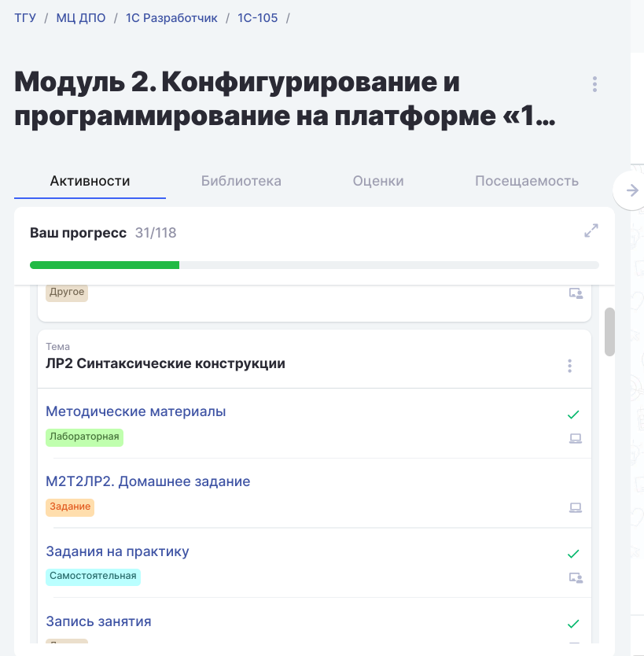Open the Оценки tab
The height and width of the screenshot is (656, 644).
click(x=378, y=181)
